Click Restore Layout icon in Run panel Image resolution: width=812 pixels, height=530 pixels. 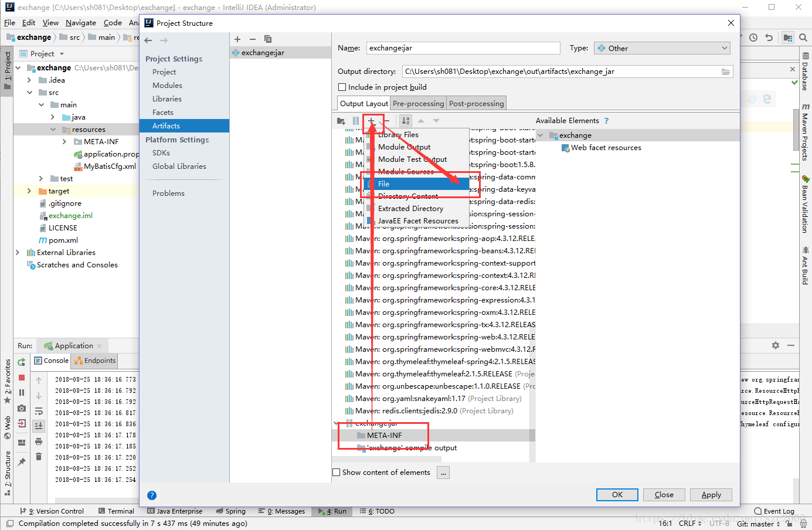[22, 443]
